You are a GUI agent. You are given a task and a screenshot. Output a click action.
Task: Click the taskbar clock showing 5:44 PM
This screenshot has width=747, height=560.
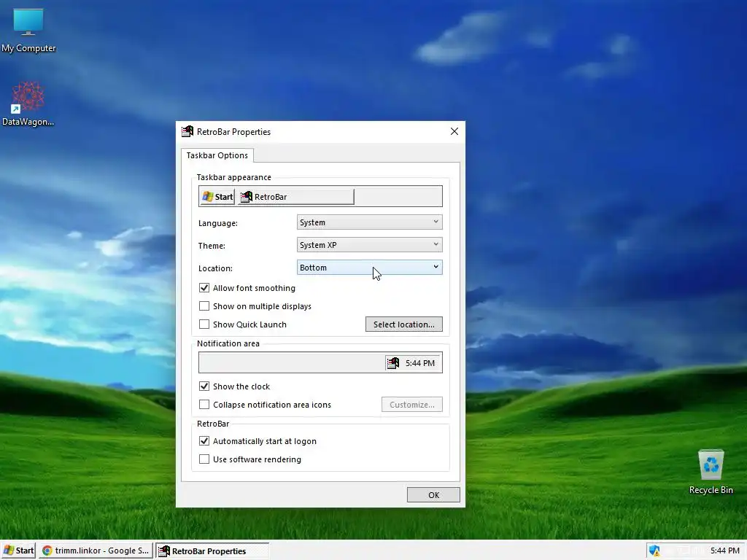tap(724, 551)
